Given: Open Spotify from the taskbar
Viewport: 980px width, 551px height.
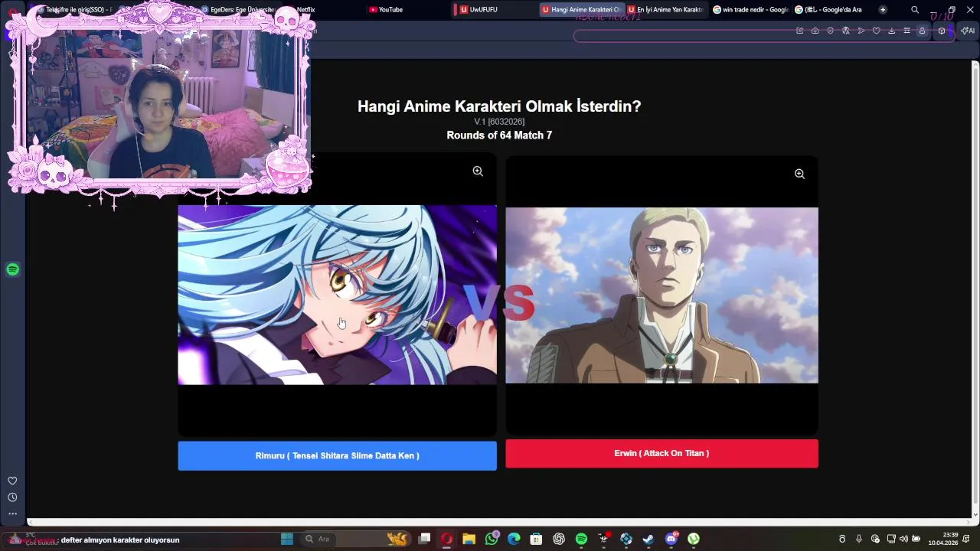Looking at the screenshot, I should tap(581, 539).
